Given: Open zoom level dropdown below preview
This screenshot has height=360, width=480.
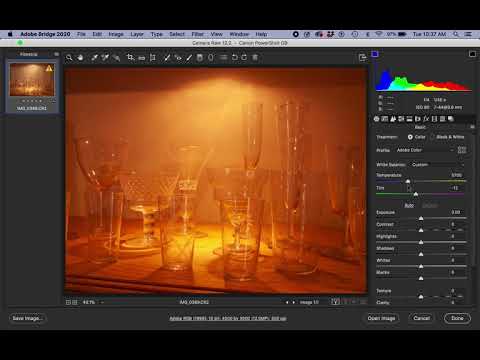Looking at the screenshot, I should (x=92, y=302).
